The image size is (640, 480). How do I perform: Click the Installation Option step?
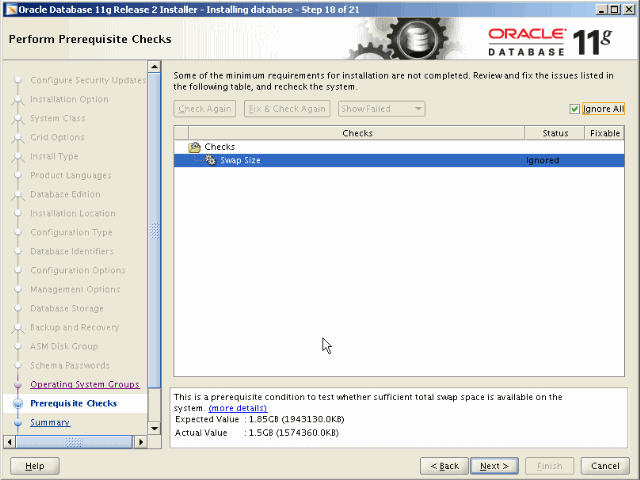pos(69,99)
